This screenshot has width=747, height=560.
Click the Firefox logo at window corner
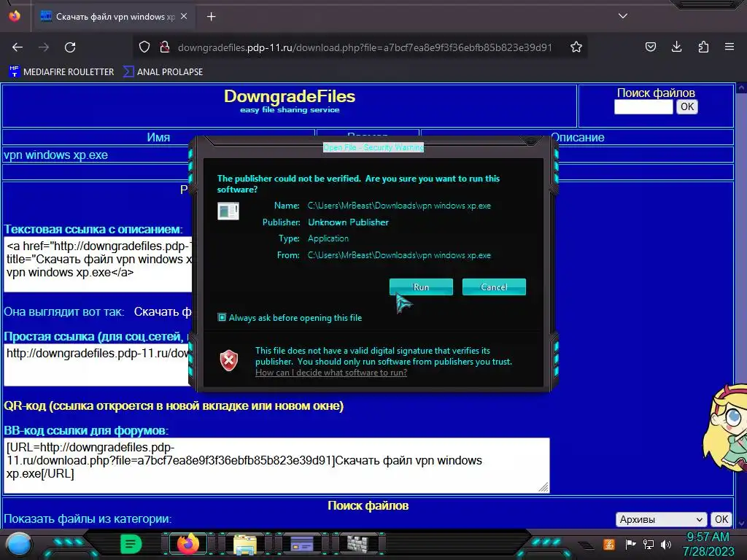[15, 16]
